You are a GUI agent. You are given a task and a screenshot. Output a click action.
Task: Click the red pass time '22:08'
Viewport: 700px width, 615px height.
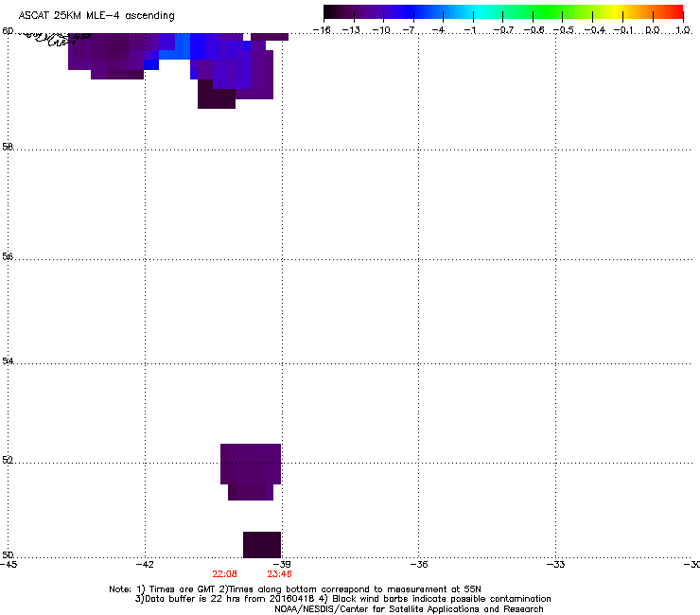click(x=224, y=574)
